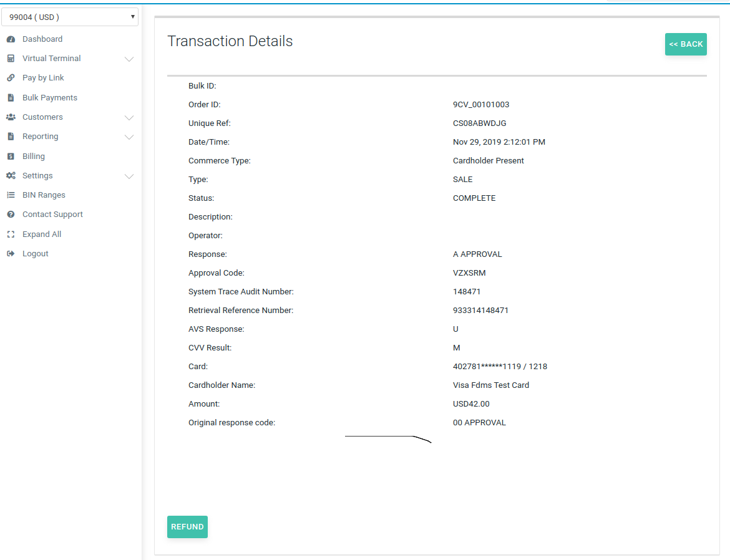The image size is (730, 560).
Task: Click the Pay by Link chain icon
Action: tap(11, 78)
